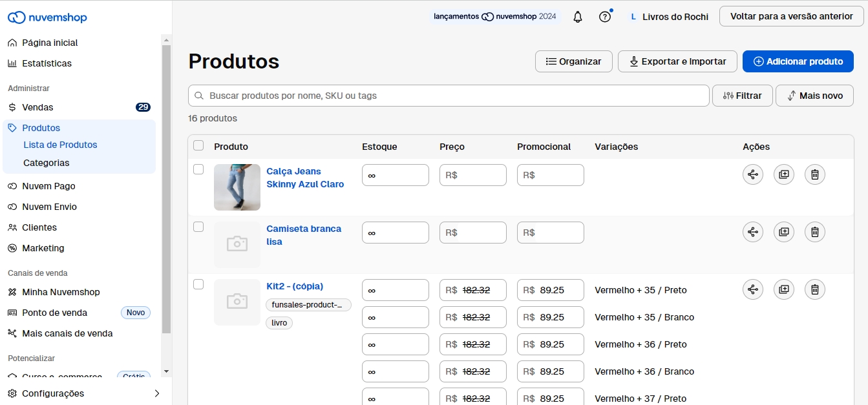Image resolution: width=868 pixels, height=405 pixels.
Task: Go to Vendas in the sidebar
Action: [x=37, y=107]
